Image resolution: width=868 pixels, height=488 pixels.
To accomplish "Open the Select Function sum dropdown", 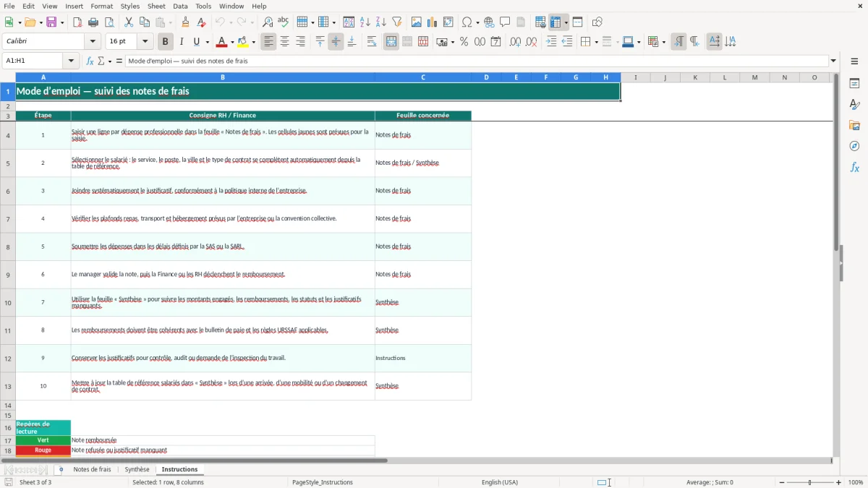I will point(110,61).
